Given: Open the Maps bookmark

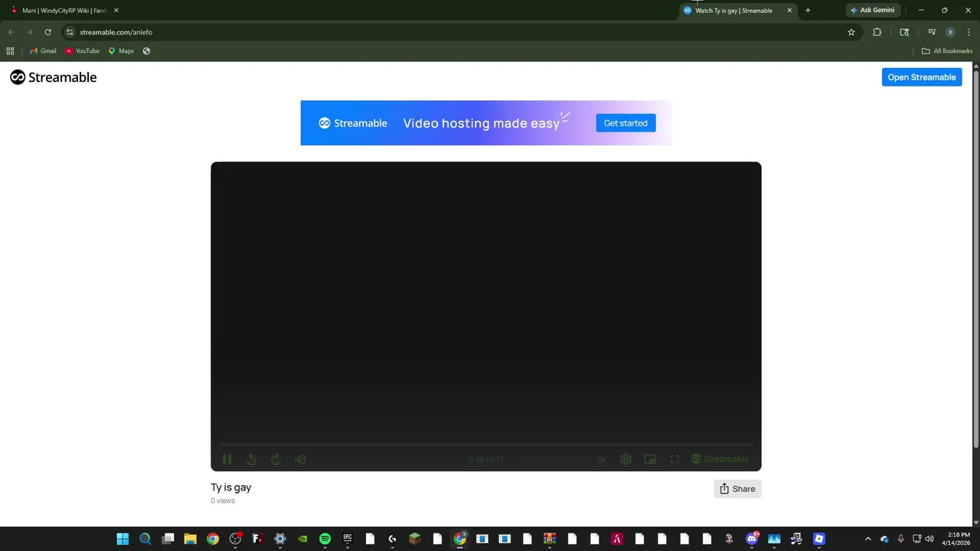Looking at the screenshot, I should [121, 51].
